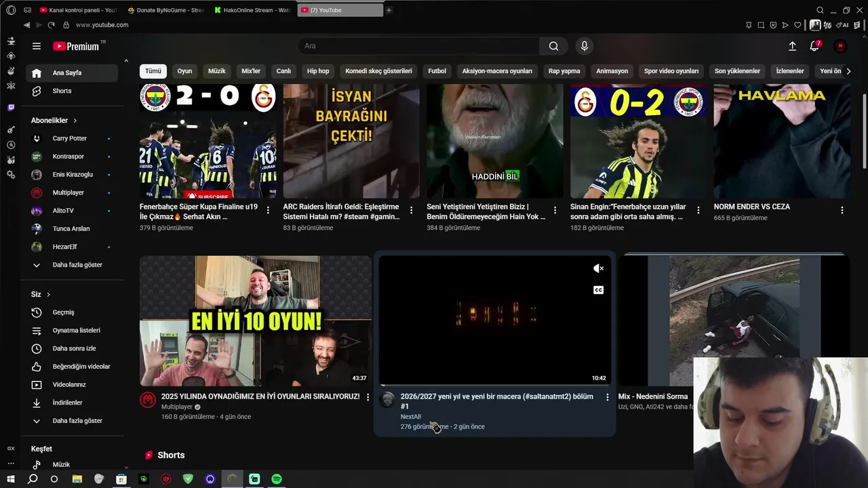Click browser reload button

point(51,25)
